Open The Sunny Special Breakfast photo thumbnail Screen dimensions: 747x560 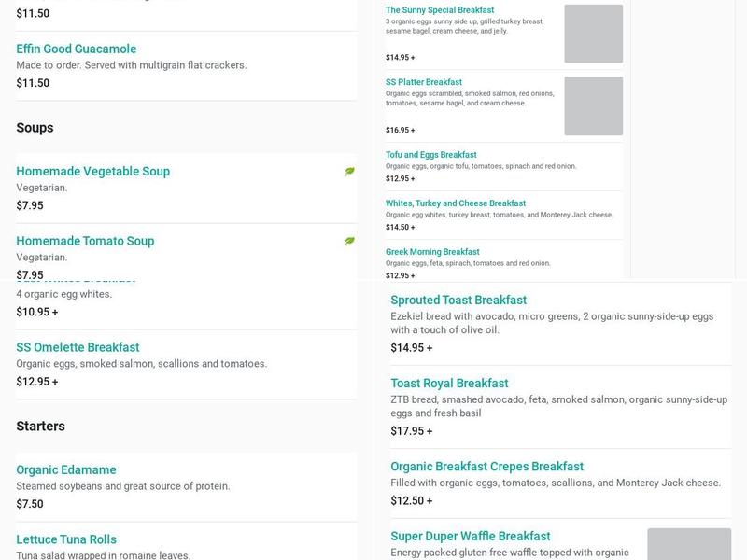click(593, 34)
